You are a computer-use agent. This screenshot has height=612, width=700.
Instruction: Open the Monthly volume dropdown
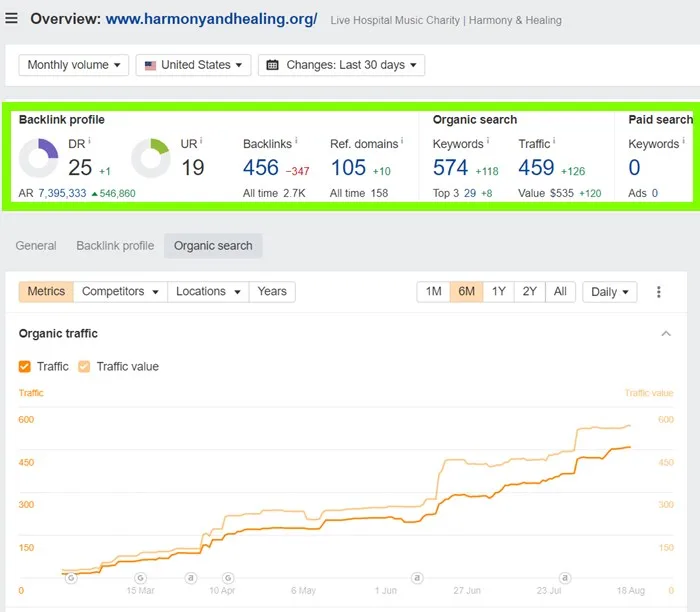click(x=74, y=65)
